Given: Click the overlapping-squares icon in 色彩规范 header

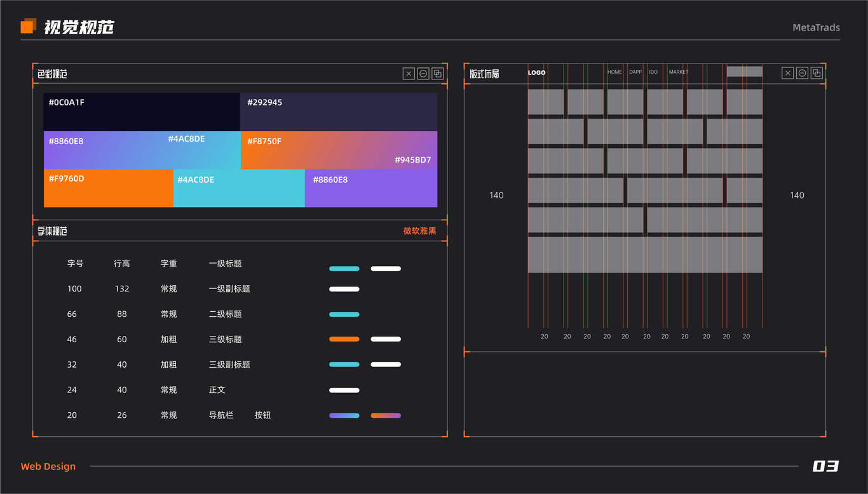Looking at the screenshot, I should pos(437,74).
